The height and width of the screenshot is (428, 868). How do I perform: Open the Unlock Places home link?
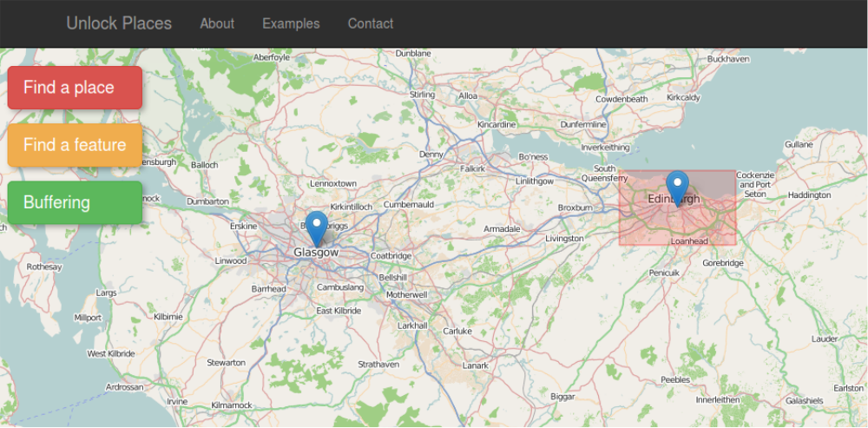coord(119,23)
